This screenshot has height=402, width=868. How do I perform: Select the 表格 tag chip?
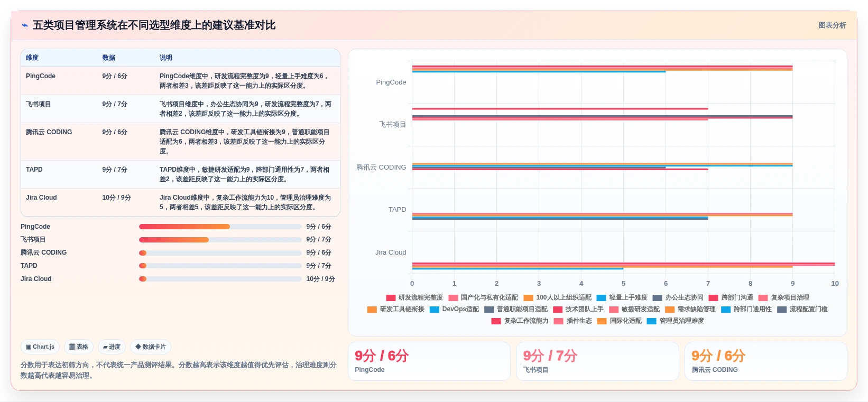pos(79,347)
